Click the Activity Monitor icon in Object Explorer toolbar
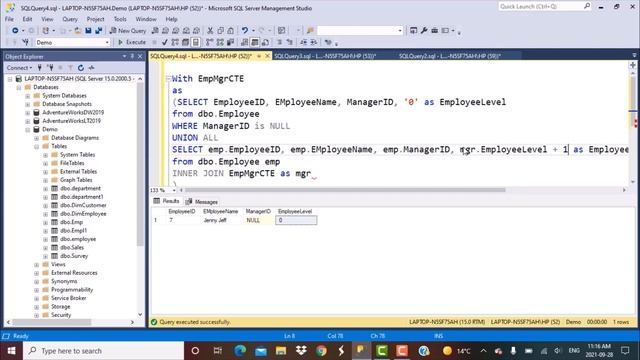The width and height of the screenshot is (640, 360). pyautogui.click(x=91, y=68)
